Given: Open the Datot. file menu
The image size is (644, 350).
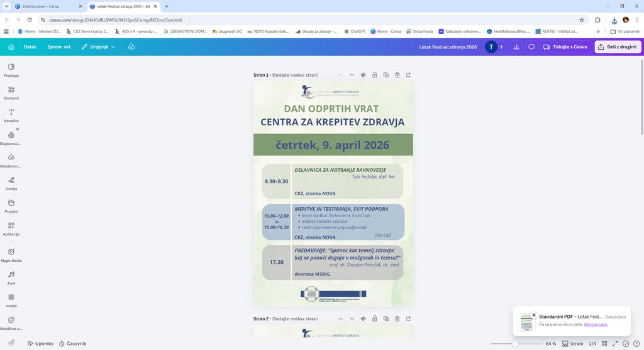Looking at the screenshot, I should [30, 47].
